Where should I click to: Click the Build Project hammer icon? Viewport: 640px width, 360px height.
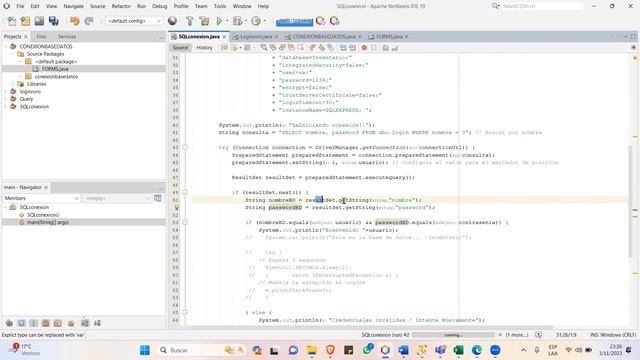(189, 21)
